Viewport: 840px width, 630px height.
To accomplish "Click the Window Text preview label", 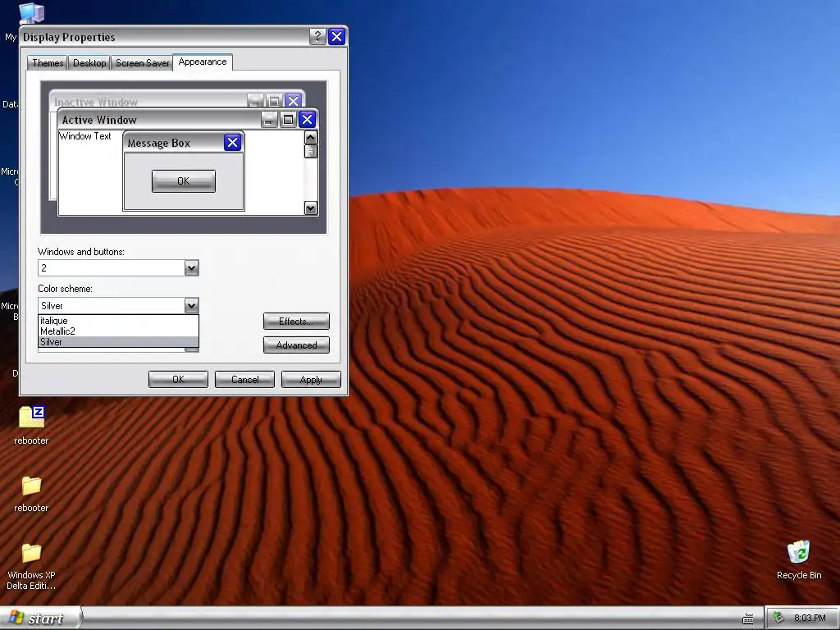I will [85, 136].
